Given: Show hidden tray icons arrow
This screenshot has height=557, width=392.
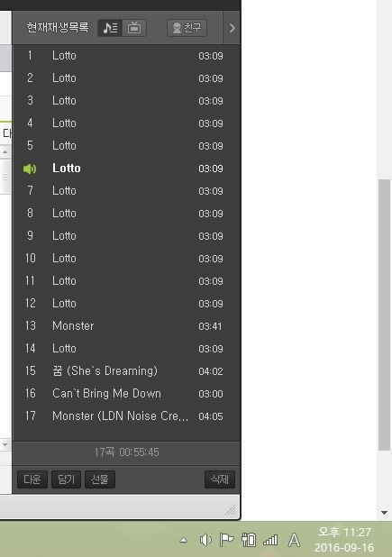Looking at the screenshot, I should (183, 541).
